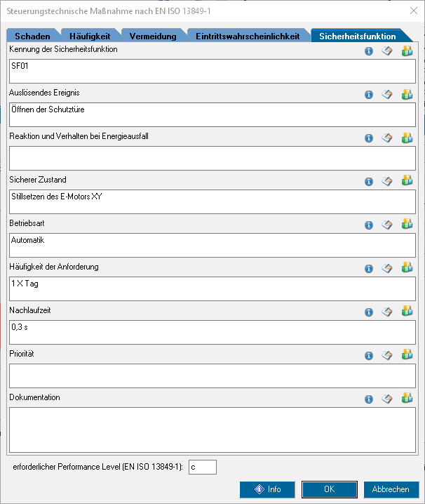Click colored blocks icon for Reaktion und Verhalten
This screenshot has width=425, height=504.
[x=407, y=138]
